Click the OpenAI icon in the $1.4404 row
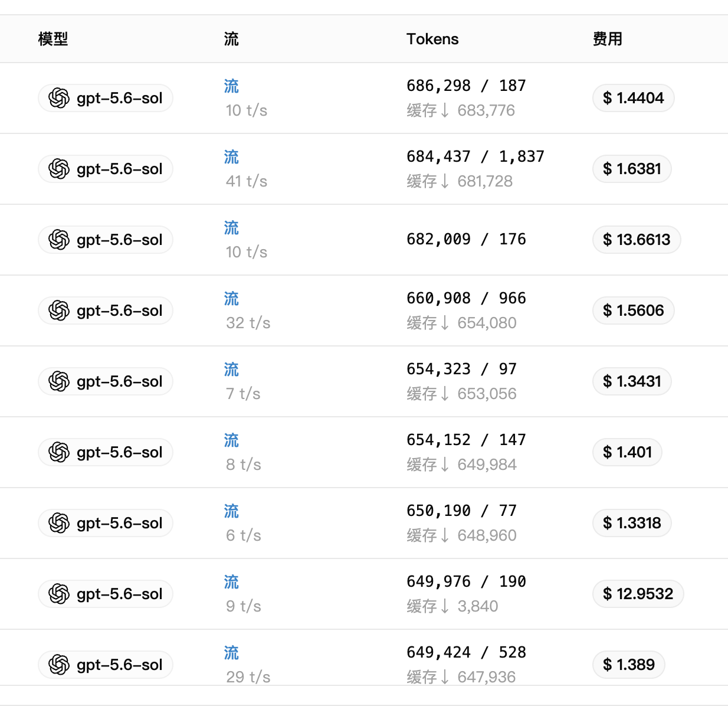728x706 pixels. [59, 98]
